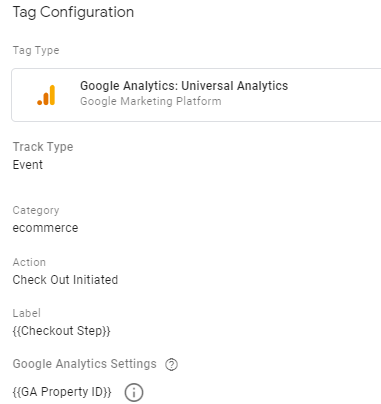Screen dimensions: 381x404
Task: Click the word Event under Track Type
Action: pos(28,165)
